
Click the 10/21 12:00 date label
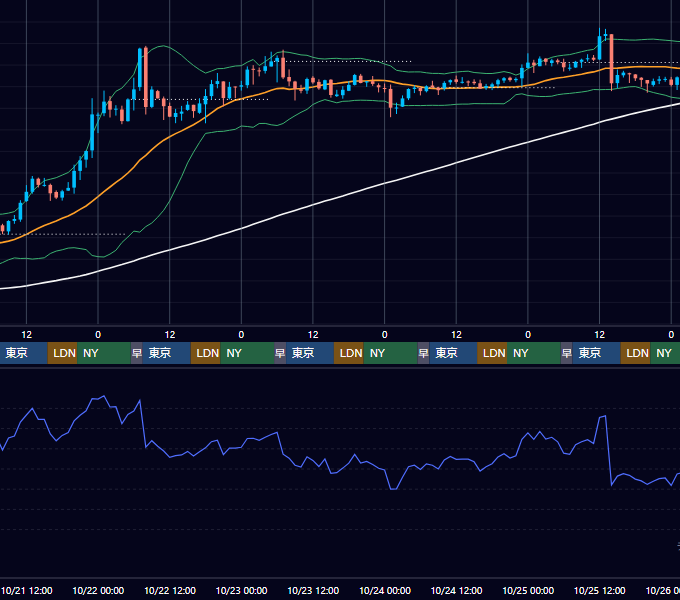pos(27,590)
